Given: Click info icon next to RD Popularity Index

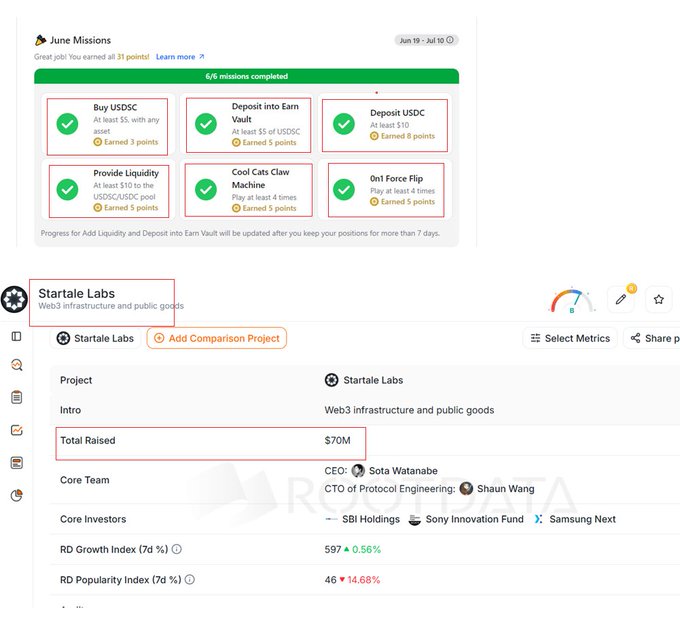Looking at the screenshot, I should [x=190, y=580].
